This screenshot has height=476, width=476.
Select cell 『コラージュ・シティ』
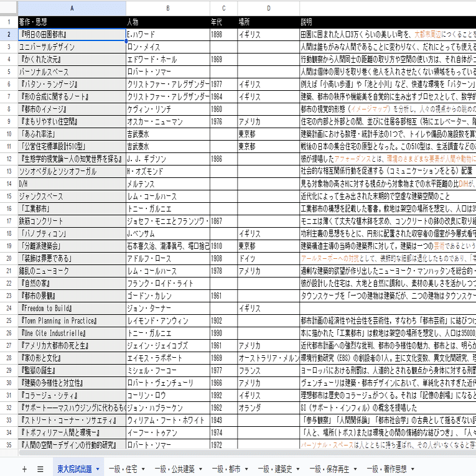point(72,396)
